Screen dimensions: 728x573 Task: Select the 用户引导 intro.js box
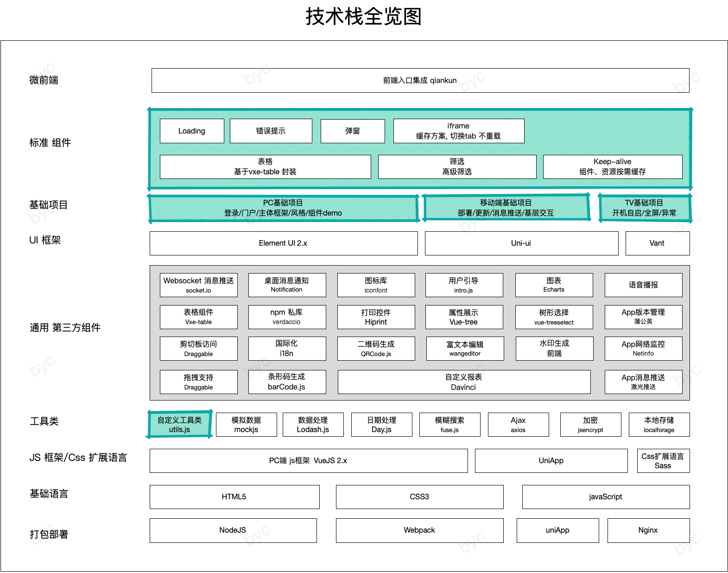(464, 285)
